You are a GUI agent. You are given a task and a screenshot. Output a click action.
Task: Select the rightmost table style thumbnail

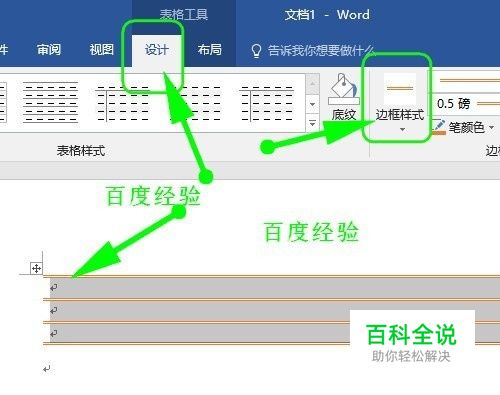tap(267, 103)
